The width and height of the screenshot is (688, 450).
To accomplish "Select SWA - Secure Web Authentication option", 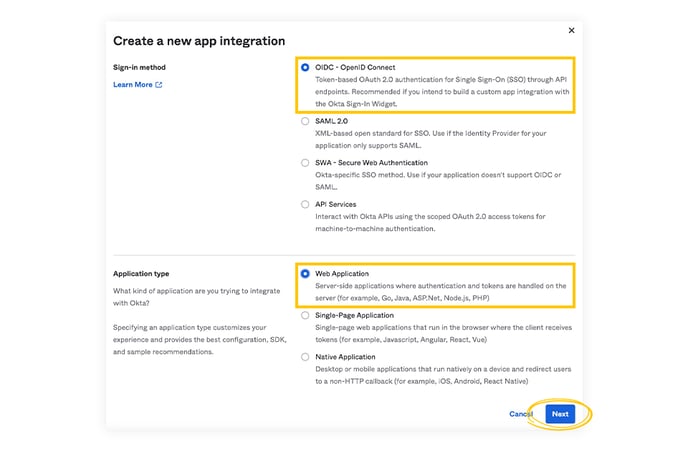I will [x=305, y=163].
